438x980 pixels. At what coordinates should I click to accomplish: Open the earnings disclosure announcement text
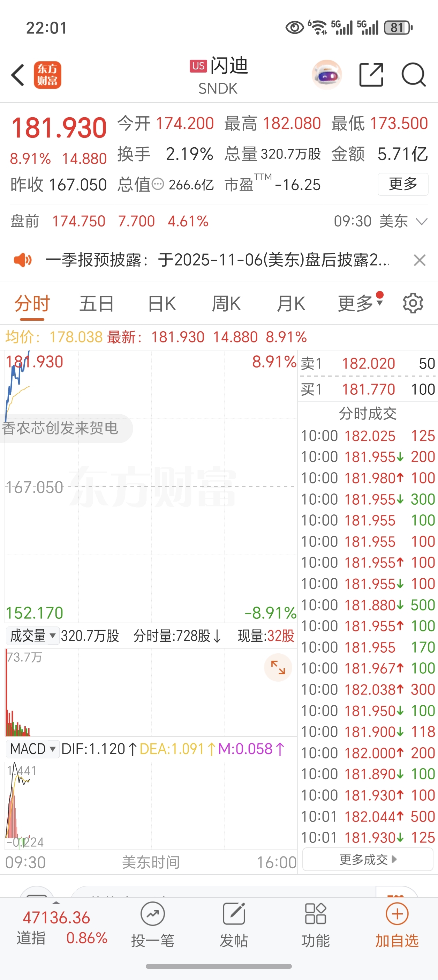[218, 260]
